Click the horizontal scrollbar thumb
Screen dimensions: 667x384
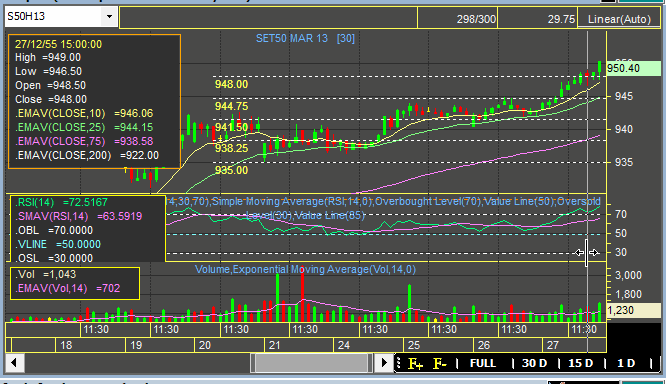click(x=311, y=363)
